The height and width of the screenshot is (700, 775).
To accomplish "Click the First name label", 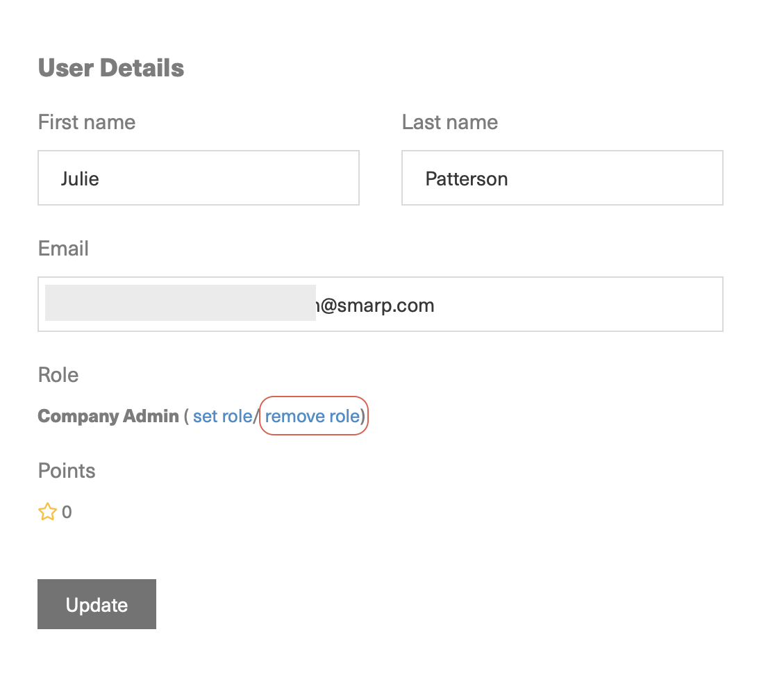I will (x=87, y=122).
